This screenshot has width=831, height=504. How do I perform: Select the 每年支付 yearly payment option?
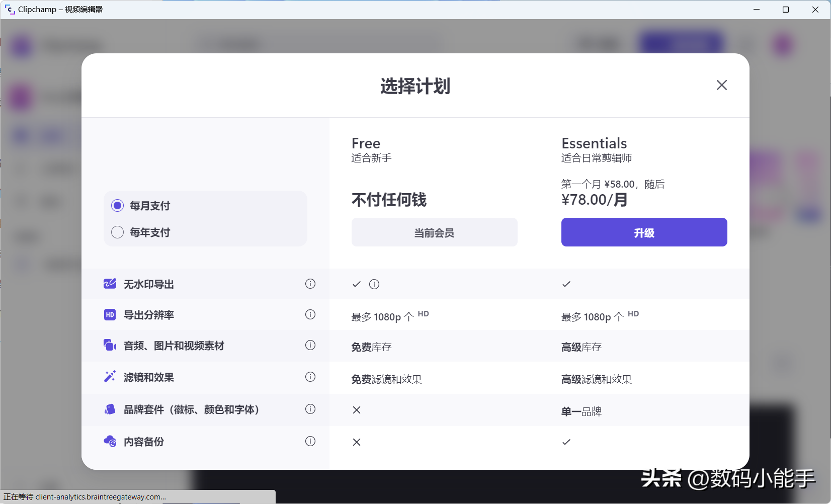coord(118,232)
